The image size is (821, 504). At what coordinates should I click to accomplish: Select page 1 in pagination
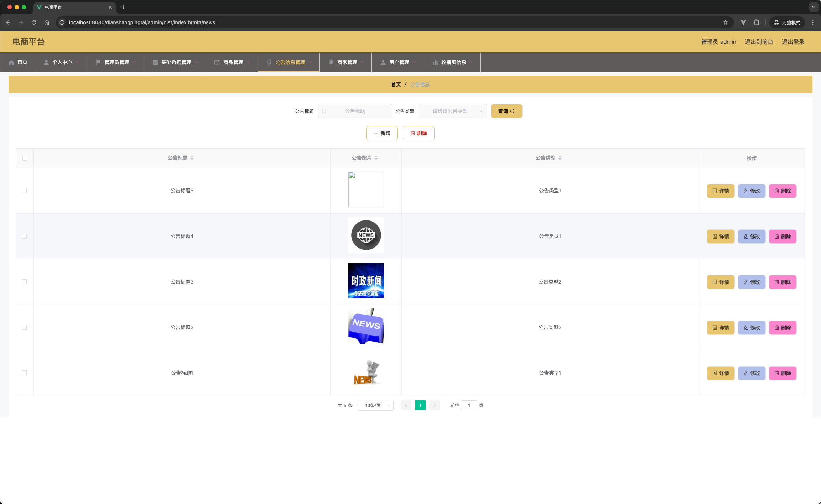click(420, 405)
